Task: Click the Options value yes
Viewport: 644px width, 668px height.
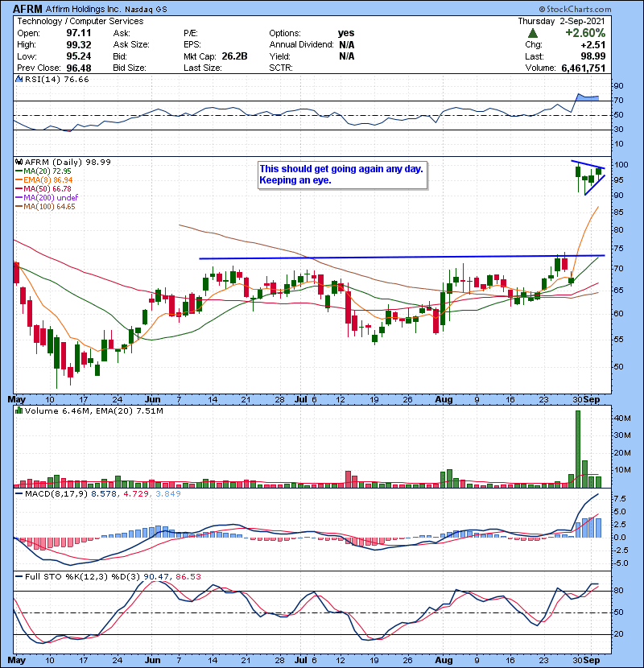Action: pyautogui.click(x=346, y=33)
